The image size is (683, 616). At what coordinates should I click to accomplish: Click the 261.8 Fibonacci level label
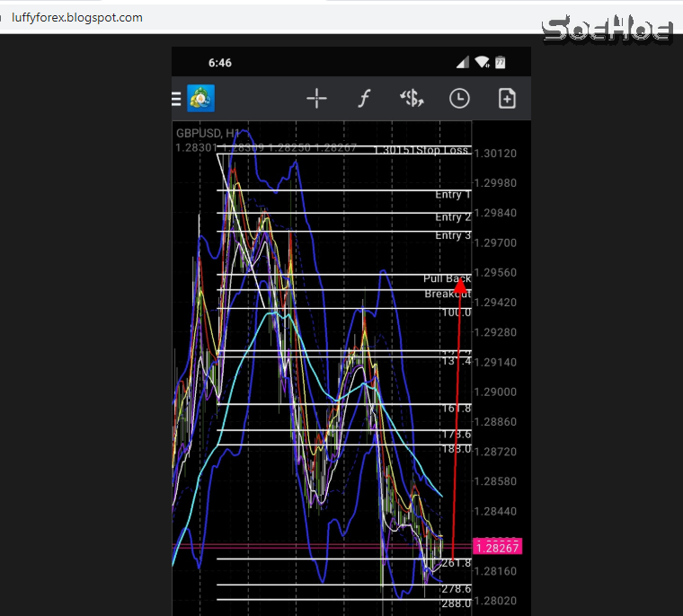pos(456,563)
